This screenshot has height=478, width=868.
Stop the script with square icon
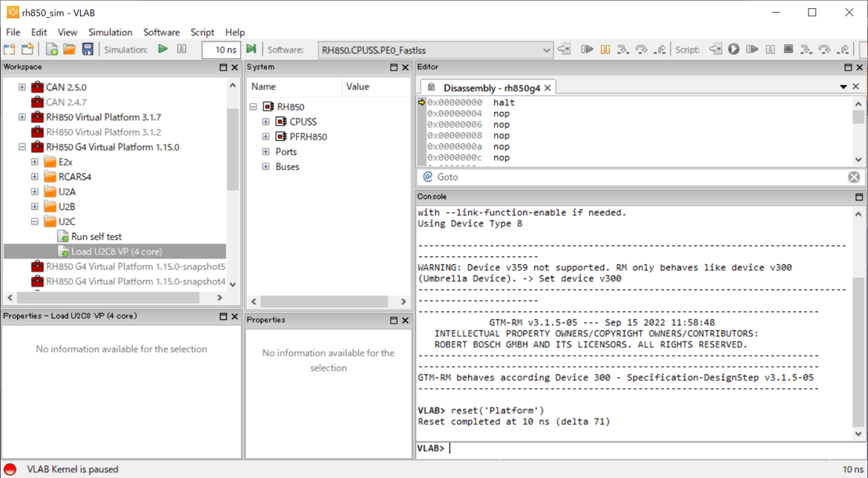(x=789, y=49)
